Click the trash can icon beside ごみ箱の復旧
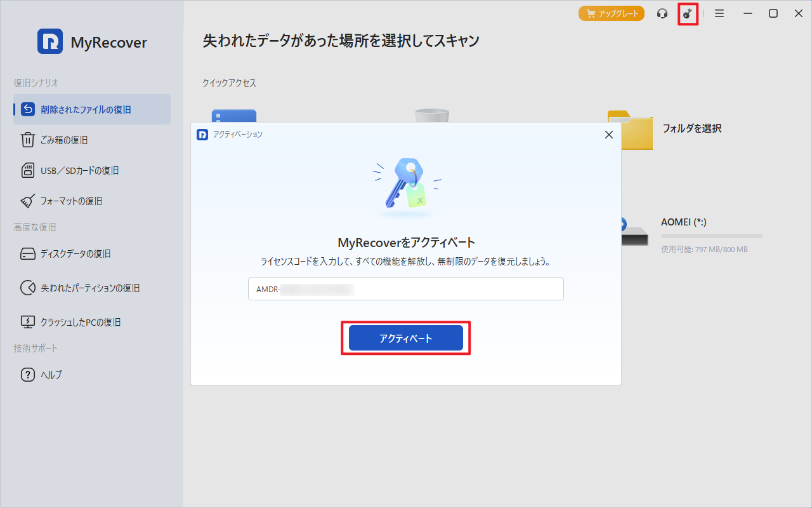This screenshot has height=508, width=812. pyautogui.click(x=28, y=140)
